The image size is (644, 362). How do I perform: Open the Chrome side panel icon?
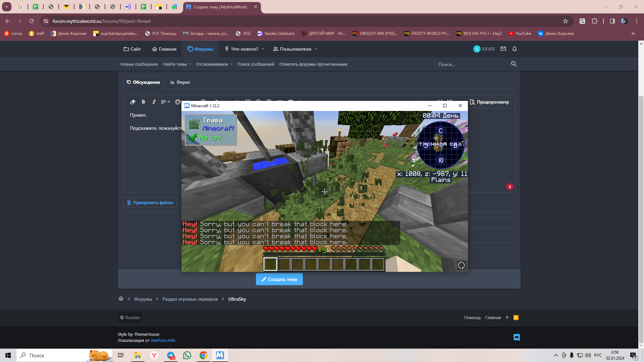(x=612, y=21)
